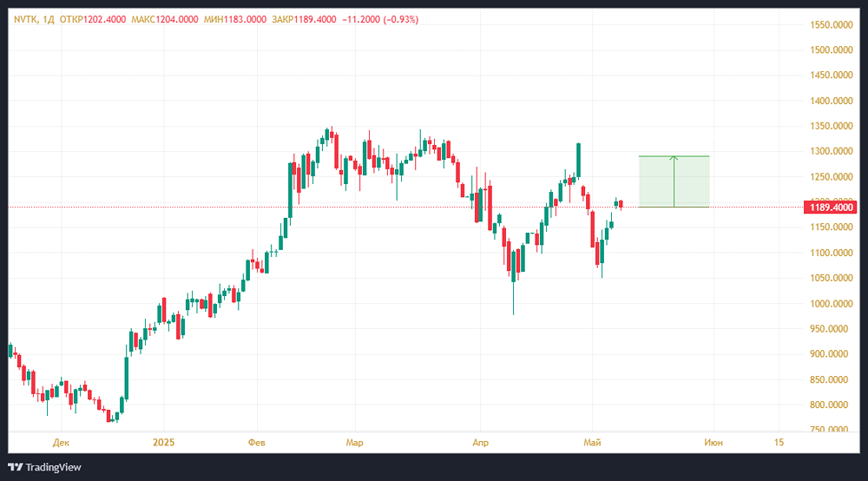Click the Дек label on time axis

tap(60, 443)
